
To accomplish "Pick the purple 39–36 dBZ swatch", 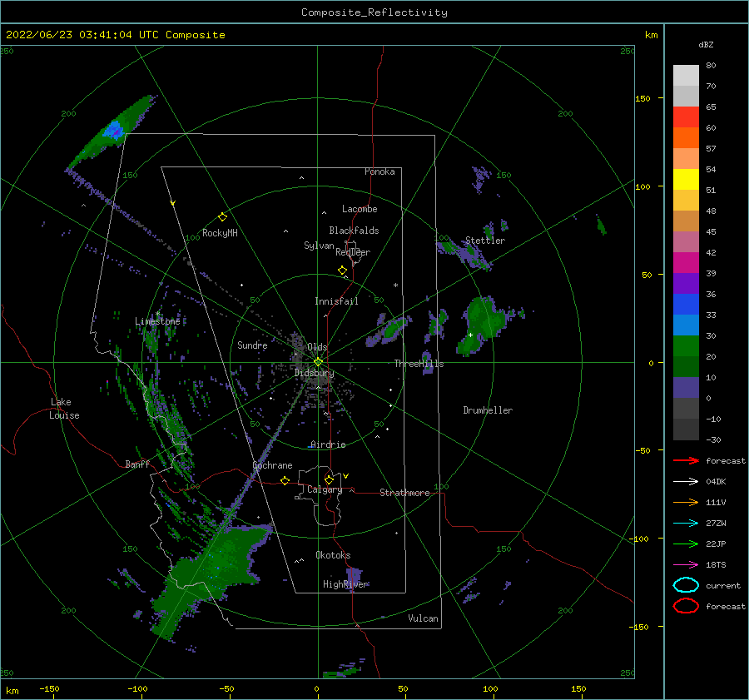I will tap(686, 283).
